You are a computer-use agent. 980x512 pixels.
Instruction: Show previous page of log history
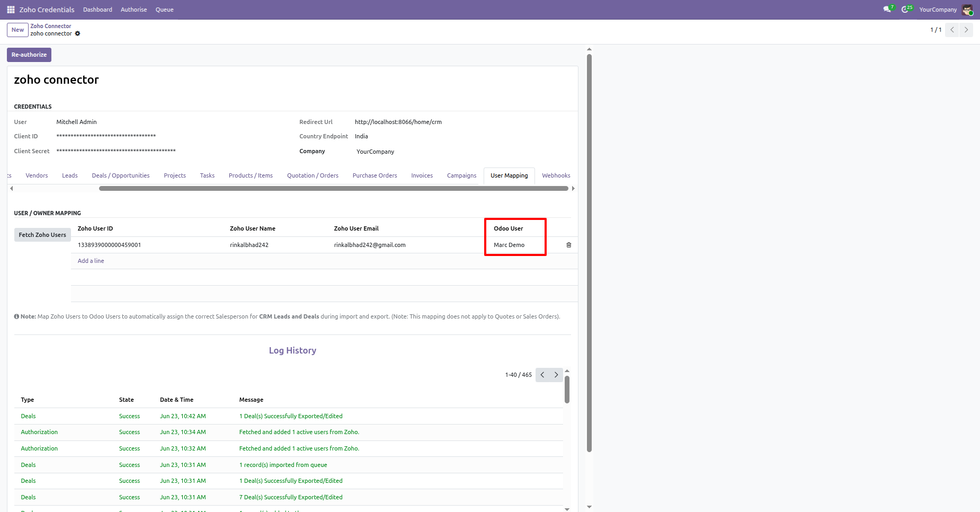click(x=542, y=375)
